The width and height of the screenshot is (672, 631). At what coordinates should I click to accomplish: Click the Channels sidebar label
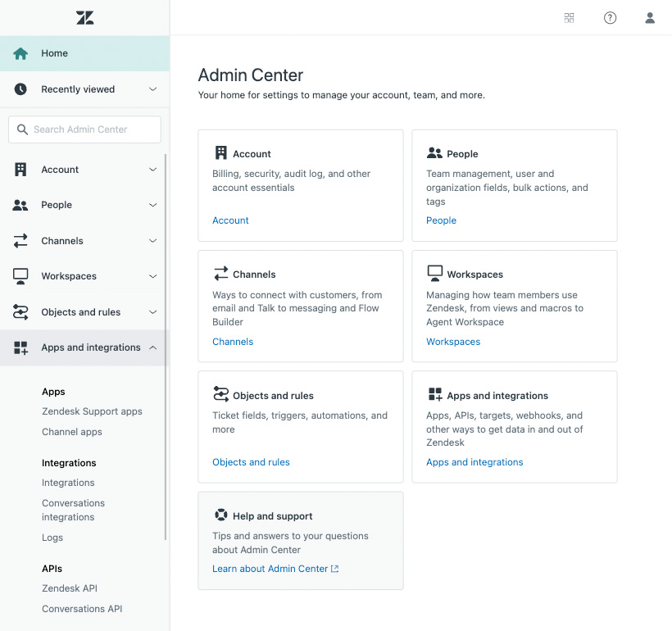click(x=62, y=241)
